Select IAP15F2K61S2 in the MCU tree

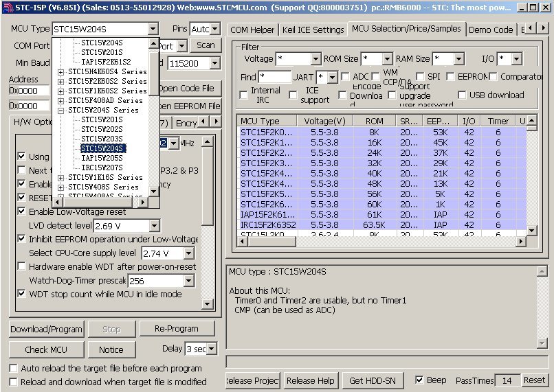[x=106, y=62]
